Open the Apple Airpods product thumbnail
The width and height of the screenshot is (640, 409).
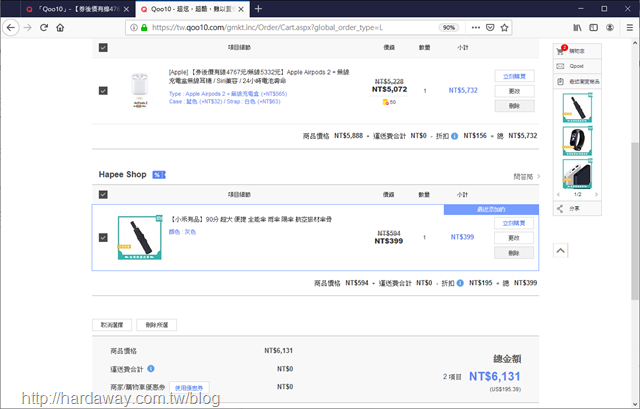tap(140, 90)
